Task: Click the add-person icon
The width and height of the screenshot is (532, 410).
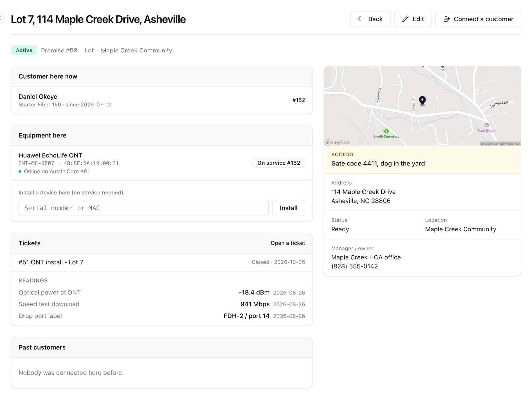Action: click(x=447, y=19)
